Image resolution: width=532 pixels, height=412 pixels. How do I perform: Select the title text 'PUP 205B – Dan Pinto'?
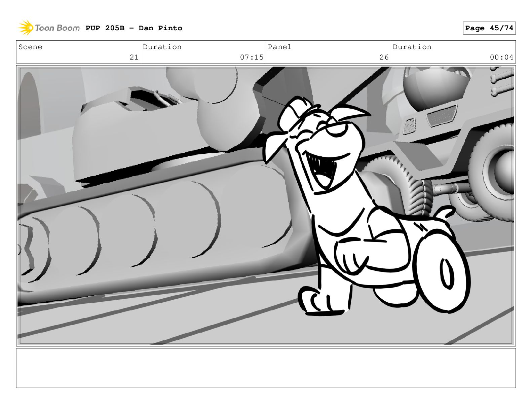(x=134, y=28)
